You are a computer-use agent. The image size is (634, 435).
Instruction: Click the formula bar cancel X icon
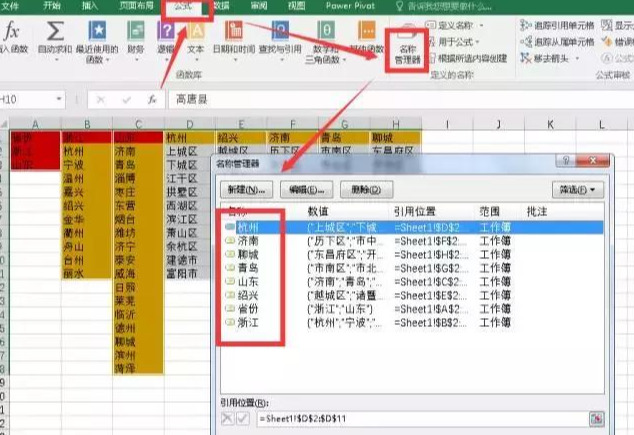[101, 99]
